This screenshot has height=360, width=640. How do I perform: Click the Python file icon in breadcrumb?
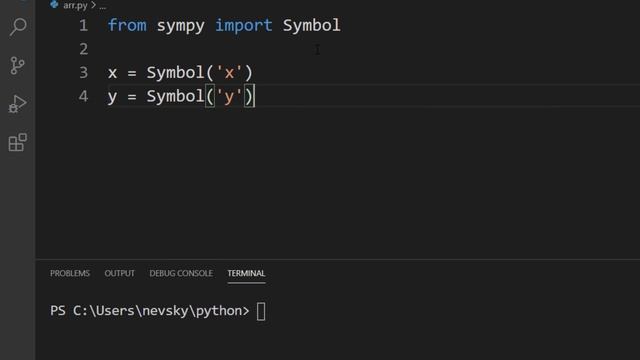[x=54, y=4]
